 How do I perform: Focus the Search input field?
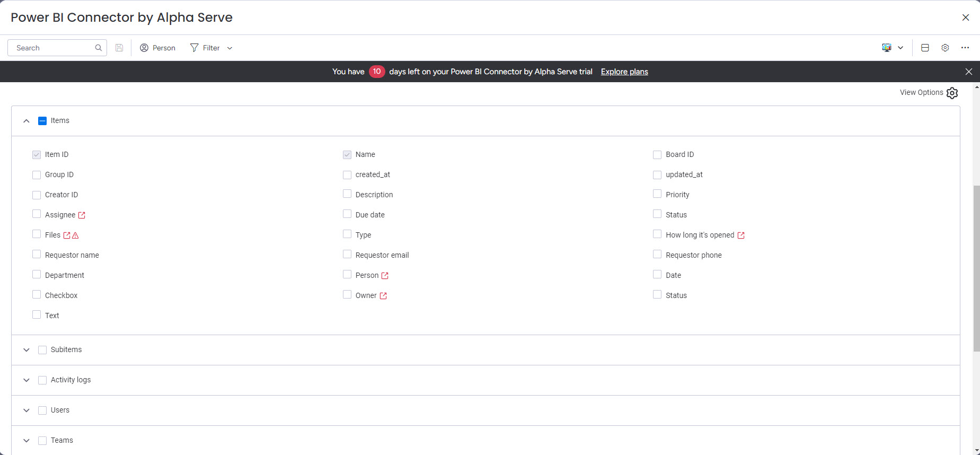tap(57, 48)
